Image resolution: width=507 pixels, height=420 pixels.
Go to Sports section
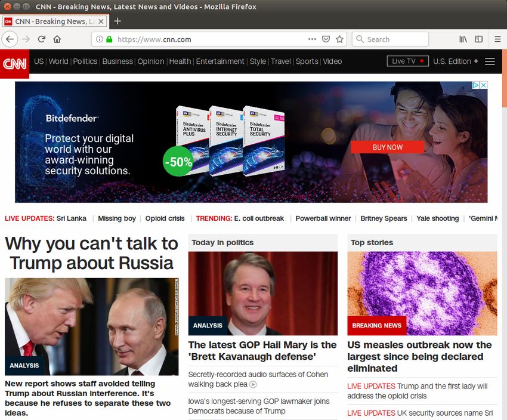(307, 61)
